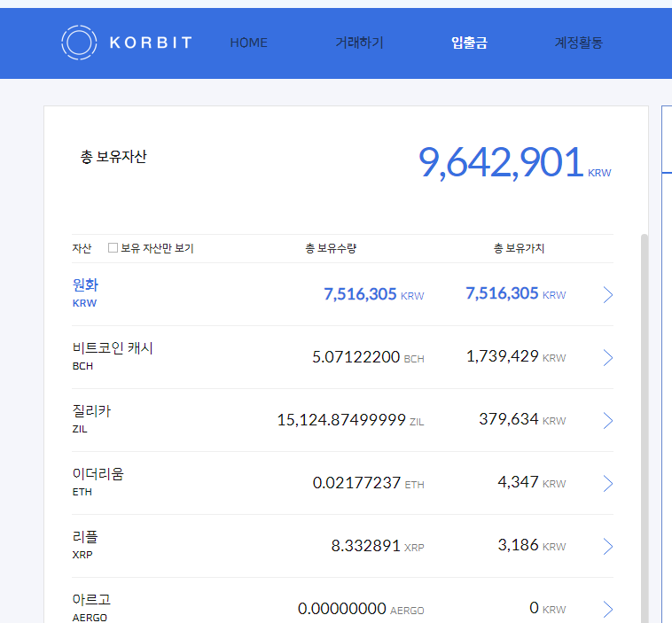Select the 입출금 deposit/withdrawal tab

(x=469, y=43)
